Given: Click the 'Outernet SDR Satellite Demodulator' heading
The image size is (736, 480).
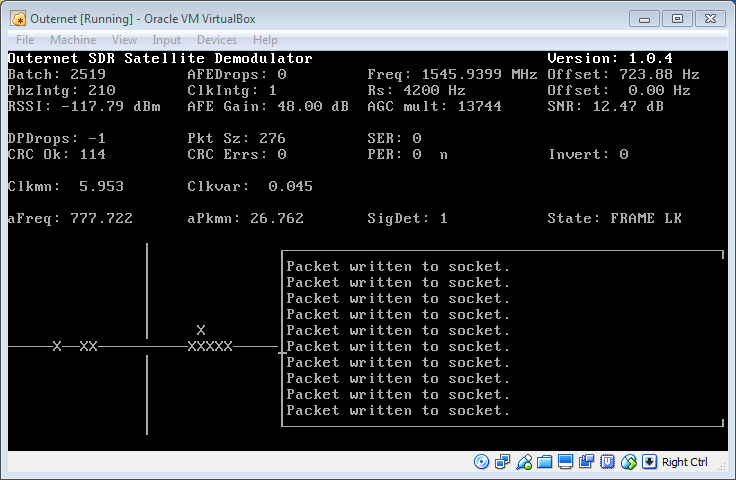Looking at the screenshot, I should [160, 58].
